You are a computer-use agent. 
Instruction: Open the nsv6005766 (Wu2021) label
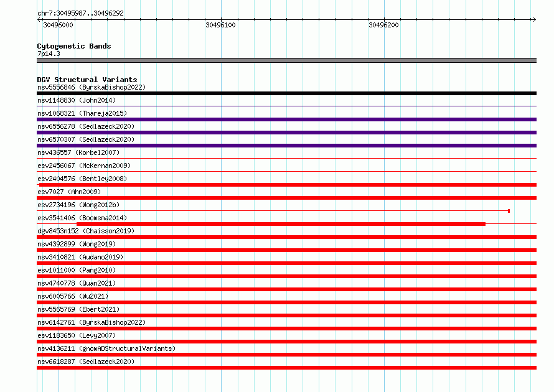tap(73, 296)
